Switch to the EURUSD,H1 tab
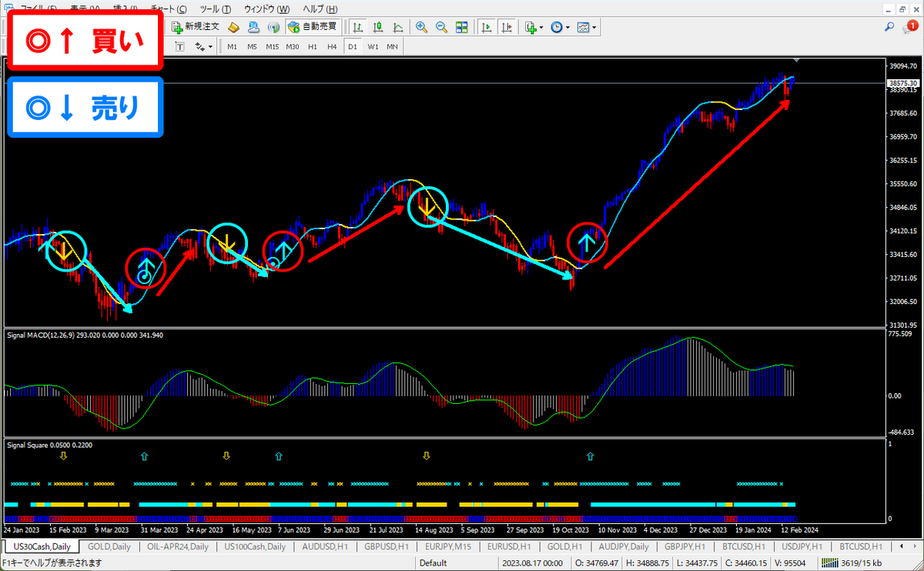The image size is (924, 571). pos(510,546)
